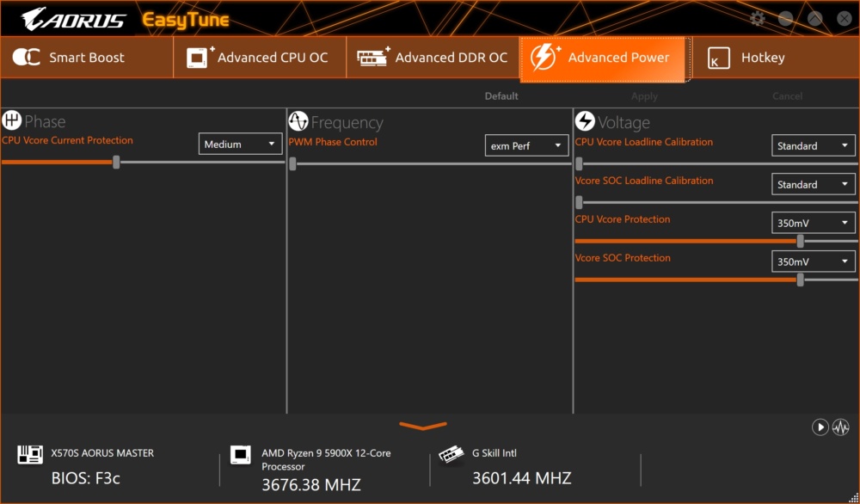Collapse the info panel with orange chevron
This screenshot has width=860, height=504.
pyautogui.click(x=423, y=426)
